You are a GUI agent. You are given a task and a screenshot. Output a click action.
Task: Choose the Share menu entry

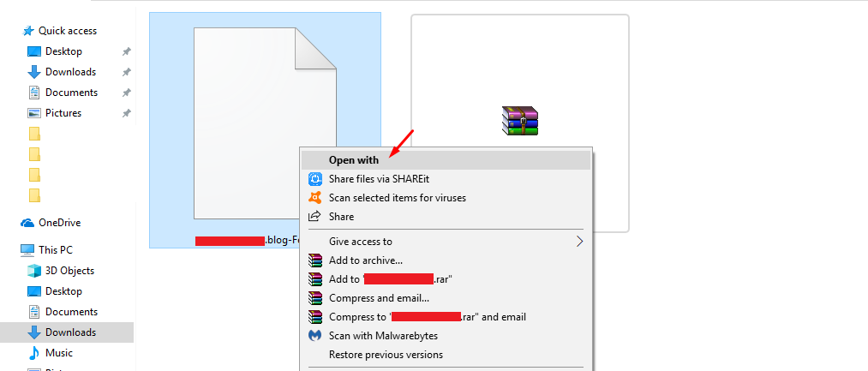tap(446, 217)
